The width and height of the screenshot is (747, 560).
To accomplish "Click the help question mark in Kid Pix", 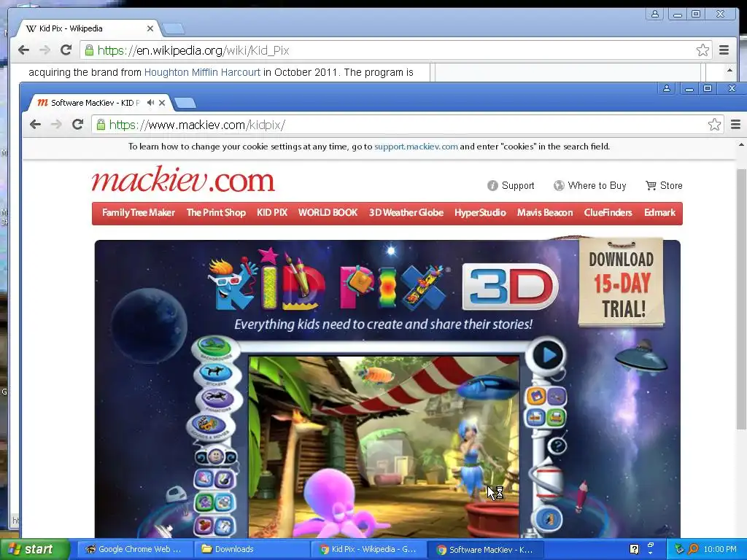I will pyautogui.click(x=557, y=446).
